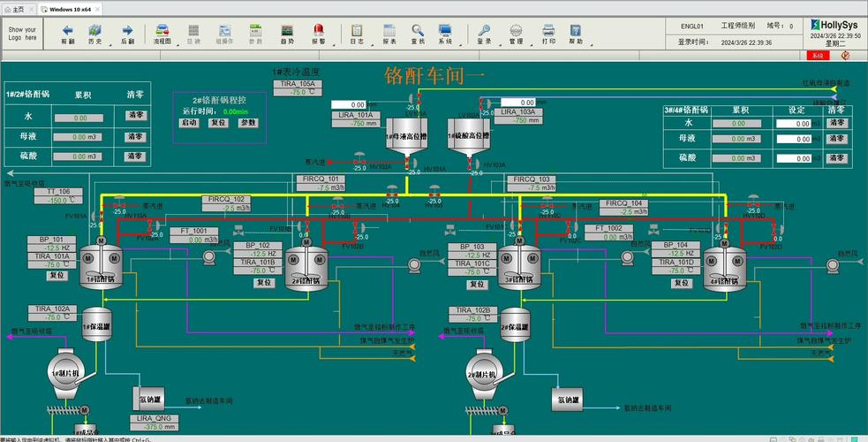Viewport: 868px width, 442px height.
Task: Click the 1#制片机 machine graphic
Action: click(x=66, y=373)
